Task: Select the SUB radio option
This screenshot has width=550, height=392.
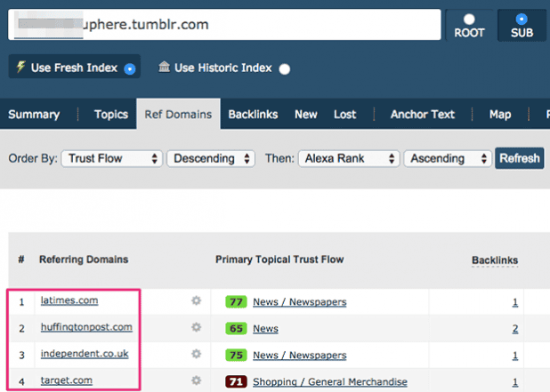Action: (522, 25)
